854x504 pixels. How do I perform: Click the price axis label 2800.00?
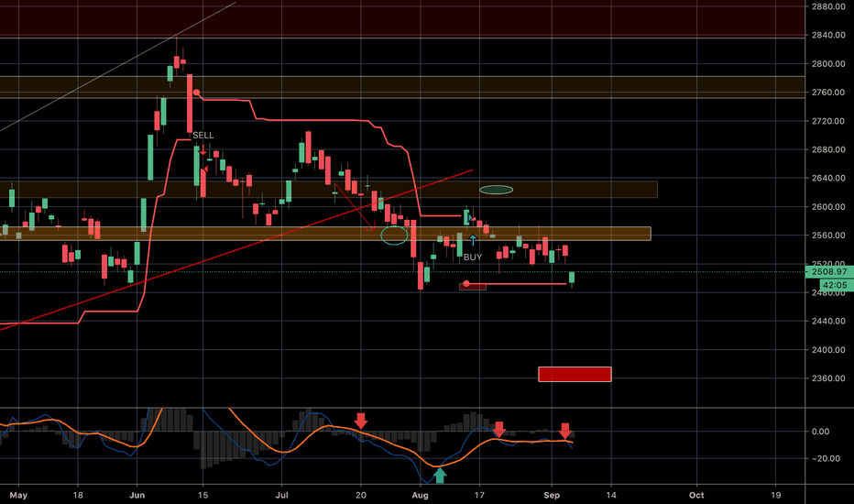[x=828, y=64]
